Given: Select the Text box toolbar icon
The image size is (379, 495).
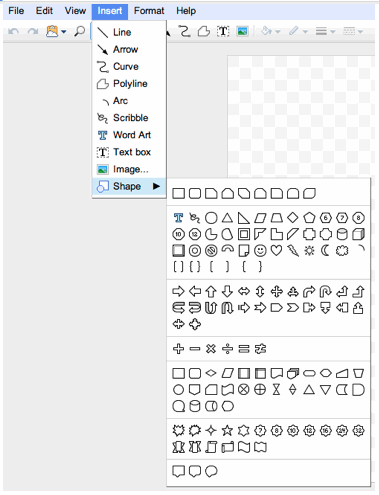Looking at the screenshot, I should click(223, 31).
